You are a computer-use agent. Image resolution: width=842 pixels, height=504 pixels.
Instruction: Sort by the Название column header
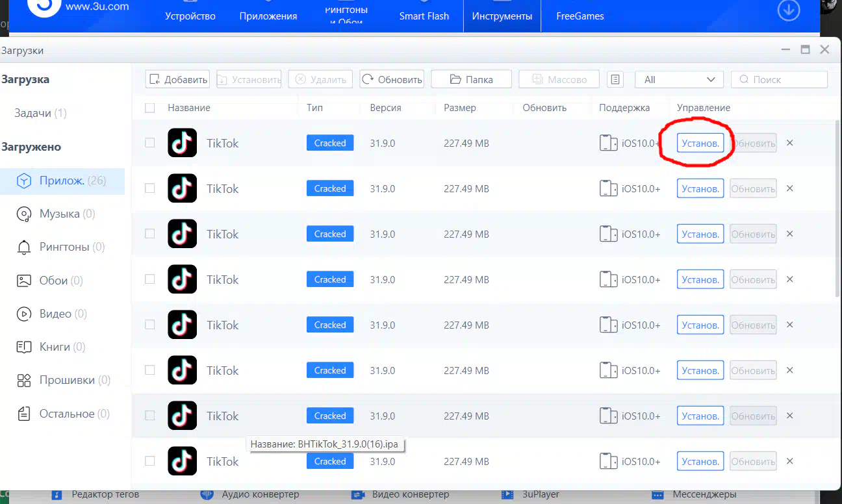(x=189, y=108)
